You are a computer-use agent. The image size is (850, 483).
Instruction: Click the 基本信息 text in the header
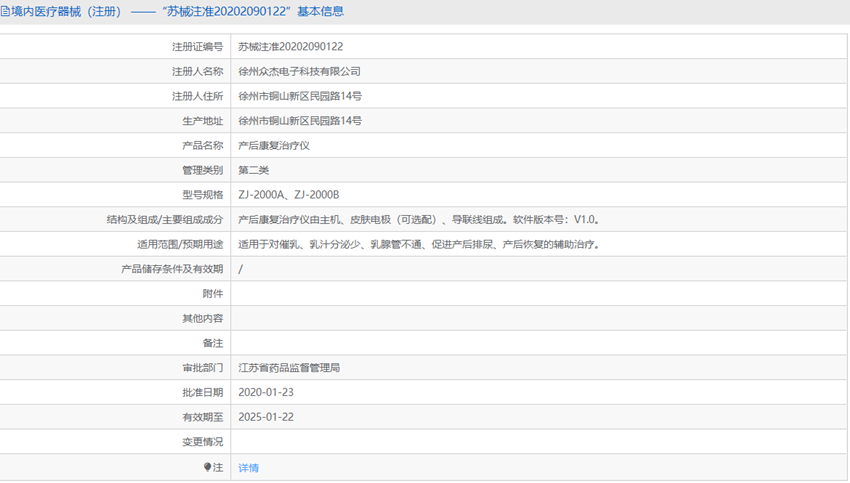[320, 11]
